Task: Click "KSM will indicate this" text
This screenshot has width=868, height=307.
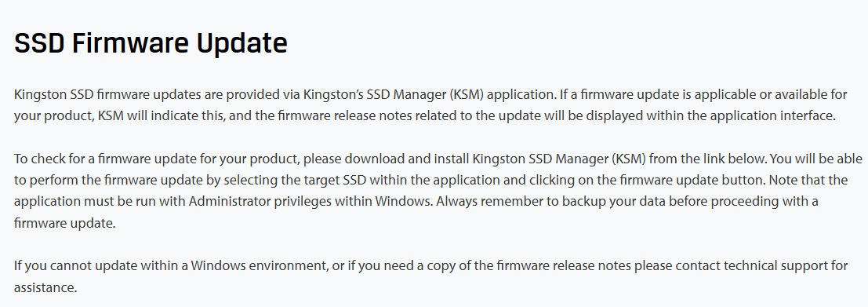Action: [x=161, y=116]
